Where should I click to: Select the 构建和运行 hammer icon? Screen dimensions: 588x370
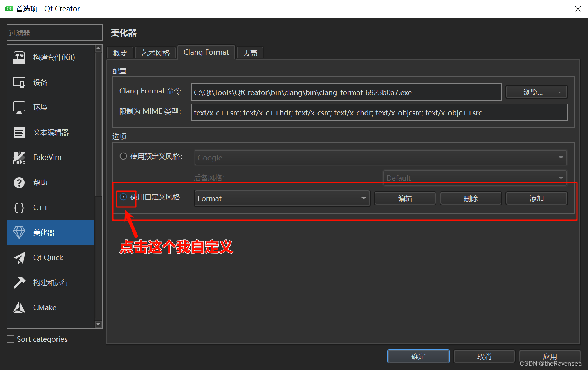point(19,283)
